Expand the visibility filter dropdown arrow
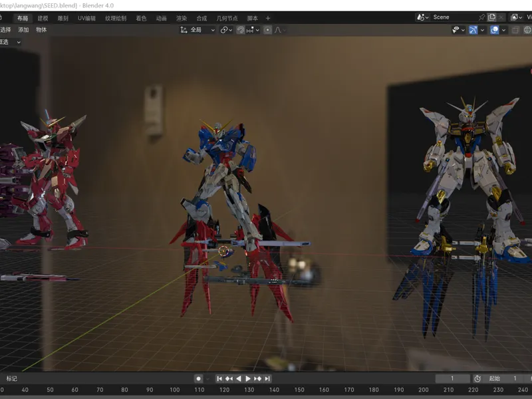 coord(463,30)
